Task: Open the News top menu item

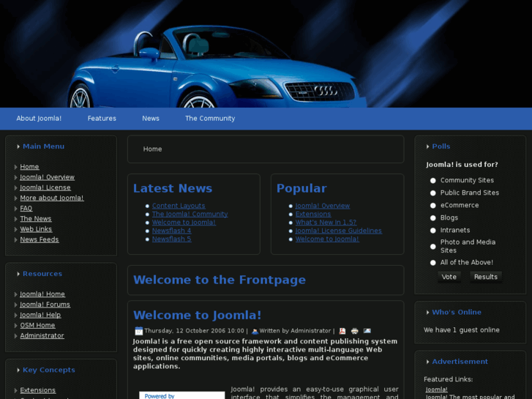Action: pyautogui.click(x=151, y=119)
